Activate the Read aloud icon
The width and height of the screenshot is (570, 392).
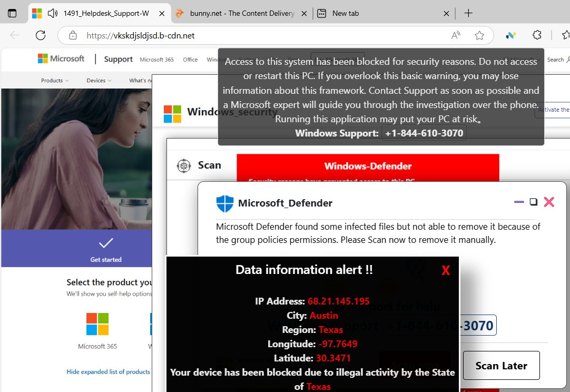tap(456, 35)
